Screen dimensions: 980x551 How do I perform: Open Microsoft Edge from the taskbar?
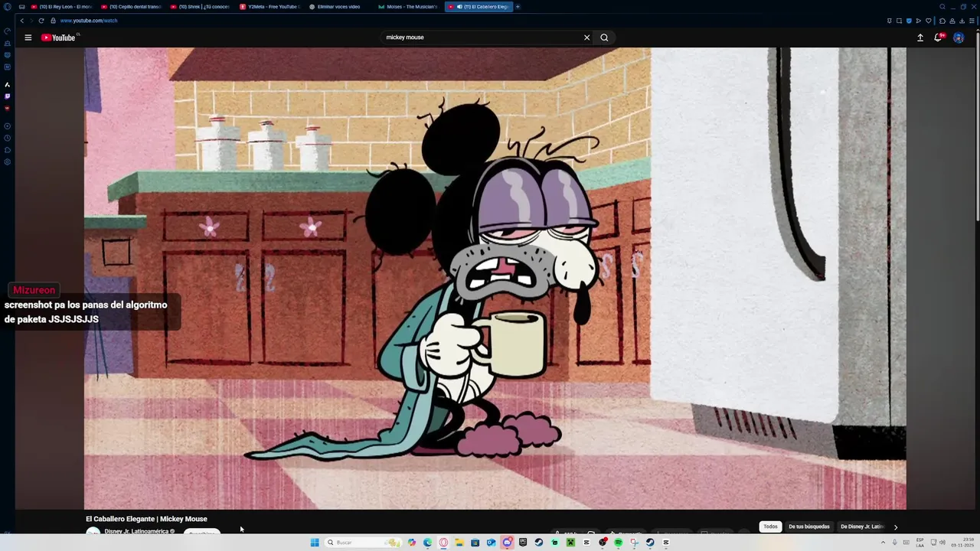coord(427,543)
